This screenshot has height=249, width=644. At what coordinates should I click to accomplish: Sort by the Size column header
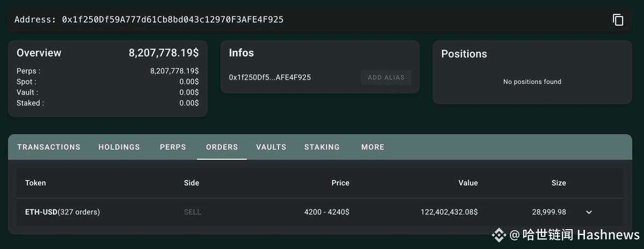click(559, 183)
